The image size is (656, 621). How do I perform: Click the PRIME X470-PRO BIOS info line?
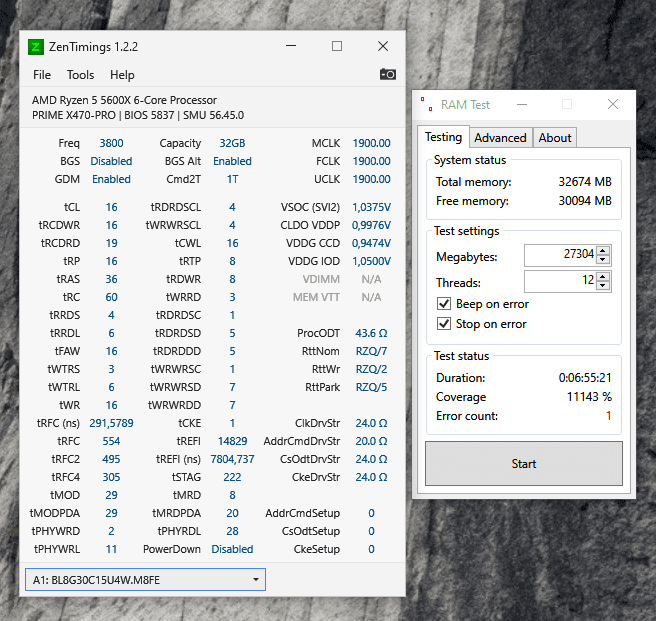[138, 115]
